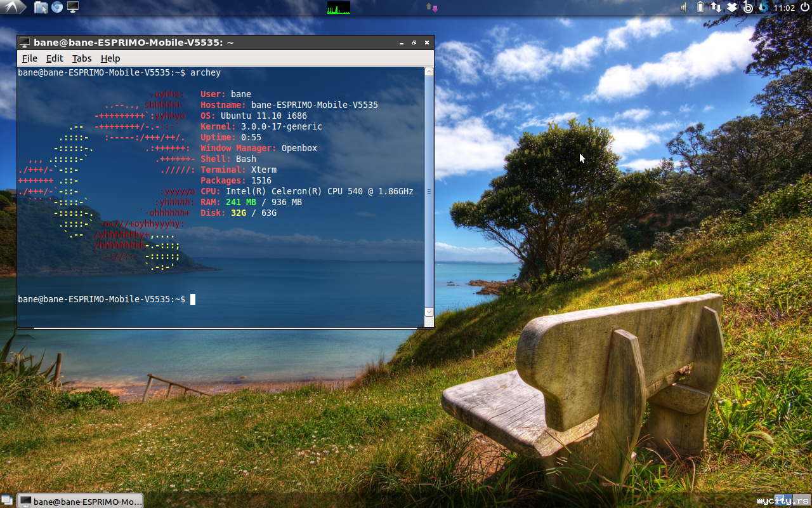Open the File menu in terminal
The width and height of the screenshot is (812, 508).
pos(30,58)
